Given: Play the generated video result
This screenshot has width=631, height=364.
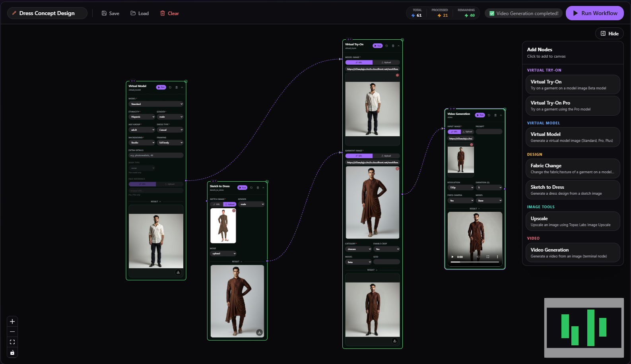Looking at the screenshot, I should (452, 257).
